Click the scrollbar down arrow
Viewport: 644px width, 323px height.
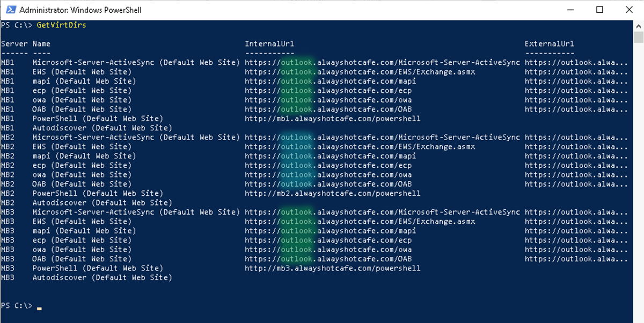pos(638,318)
